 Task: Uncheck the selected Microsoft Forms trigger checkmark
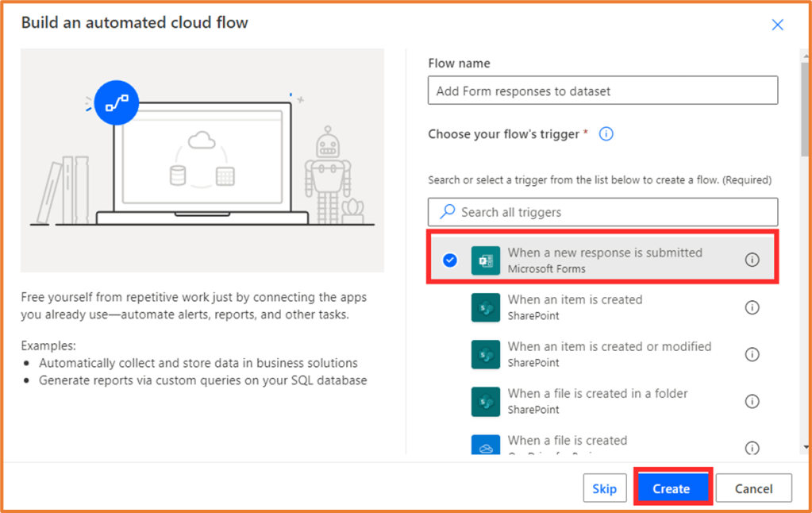(450, 260)
